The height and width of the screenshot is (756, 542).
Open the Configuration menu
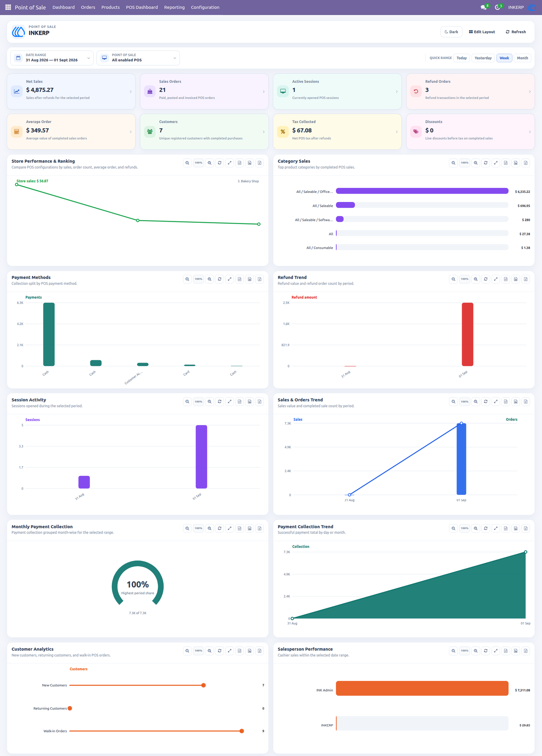(205, 7)
